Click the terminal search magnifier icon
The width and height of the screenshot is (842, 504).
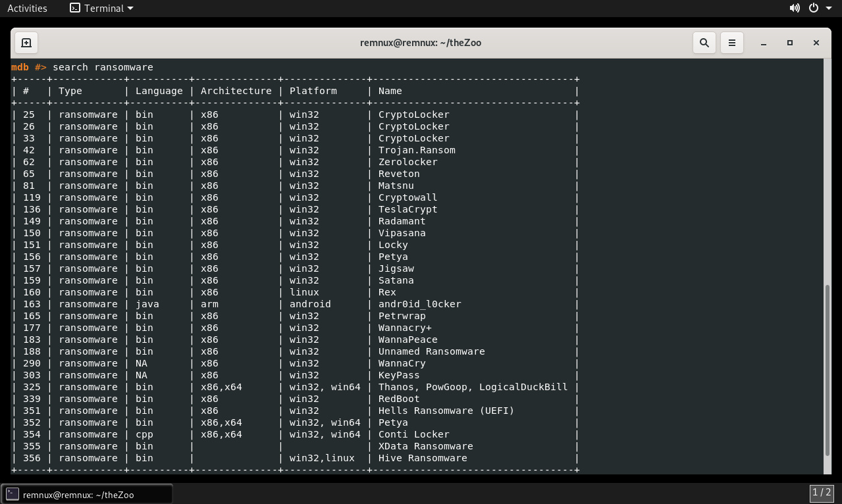pos(704,43)
